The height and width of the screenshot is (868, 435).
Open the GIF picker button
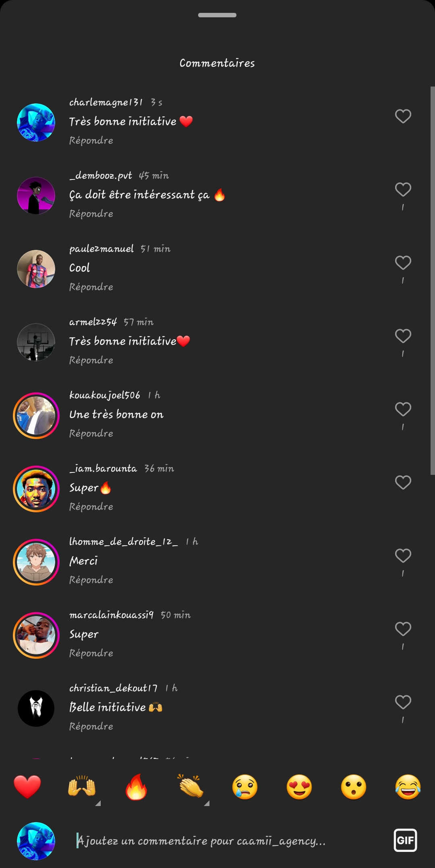click(405, 840)
